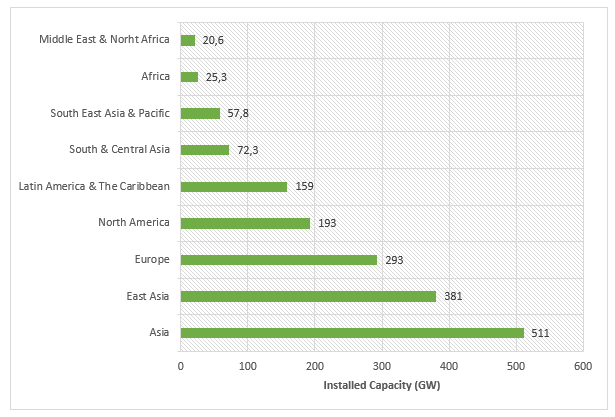Click the 381 data label
615x417 pixels.
tap(453, 296)
